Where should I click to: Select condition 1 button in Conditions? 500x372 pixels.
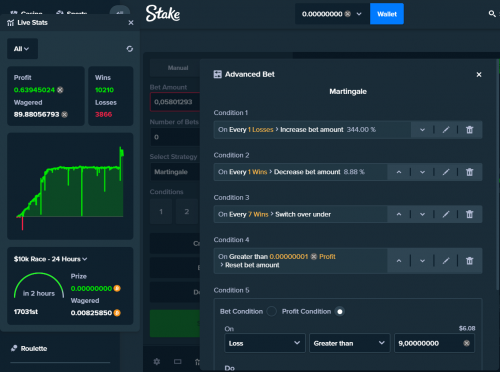[161, 212]
